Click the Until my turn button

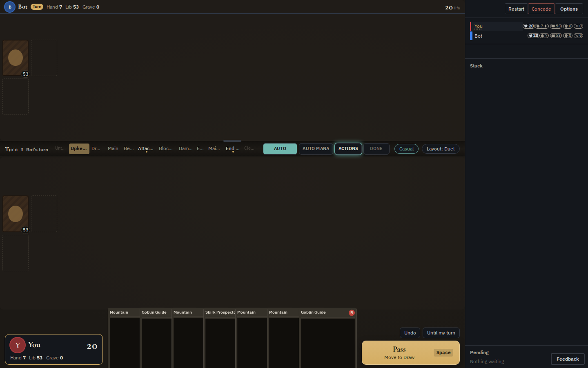point(441,333)
